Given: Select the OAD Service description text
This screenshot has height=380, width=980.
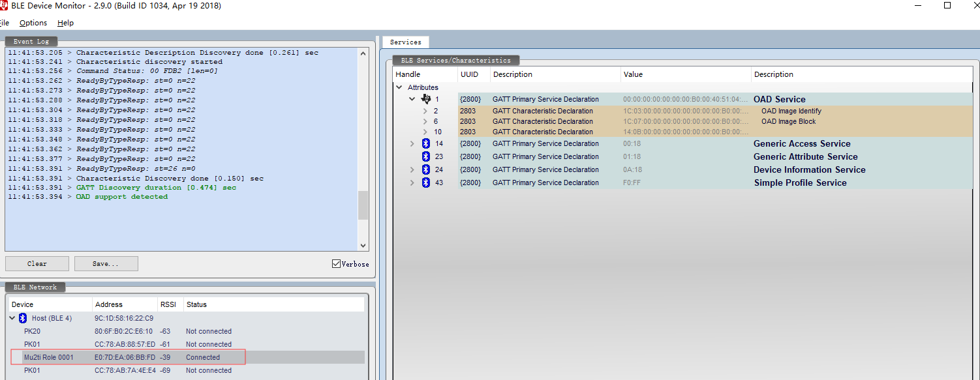Looking at the screenshot, I should [x=779, y=99].
